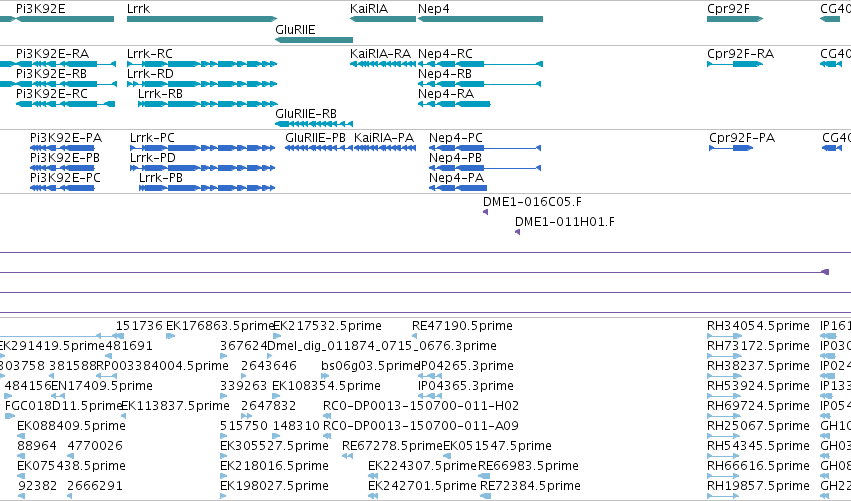Select EST RH69724.5prime
The height and width of the screenshot is (501, 851).
(x=724, y=416)
